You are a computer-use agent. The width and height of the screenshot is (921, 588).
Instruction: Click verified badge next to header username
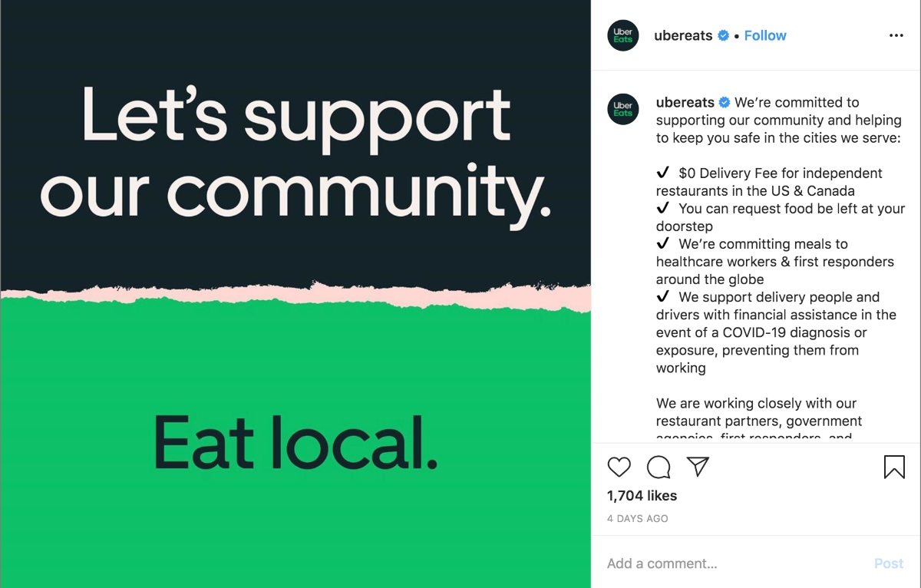click(723, 35)
